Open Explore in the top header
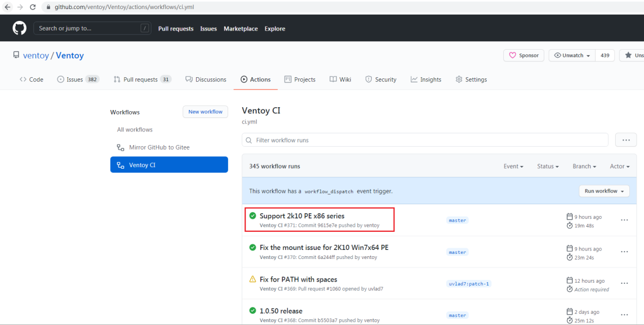644x325 pixels. (275, 29)
